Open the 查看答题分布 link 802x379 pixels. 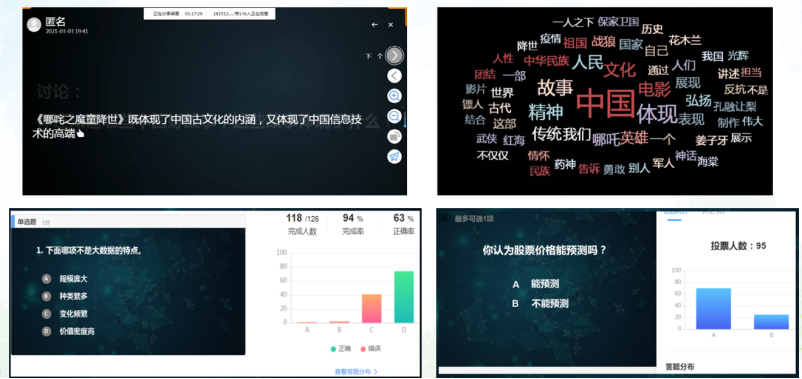tap(356, 372)
